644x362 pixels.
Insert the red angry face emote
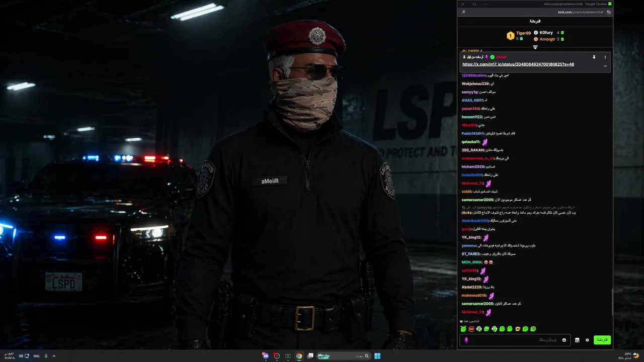coord(471,329)
